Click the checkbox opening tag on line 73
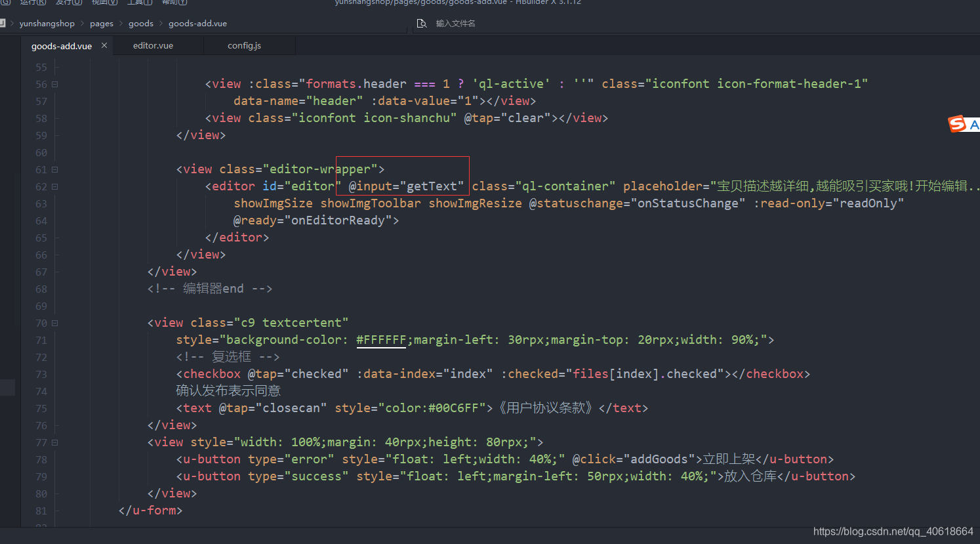This screenshot has width=980, height=544. coord(209,374)
